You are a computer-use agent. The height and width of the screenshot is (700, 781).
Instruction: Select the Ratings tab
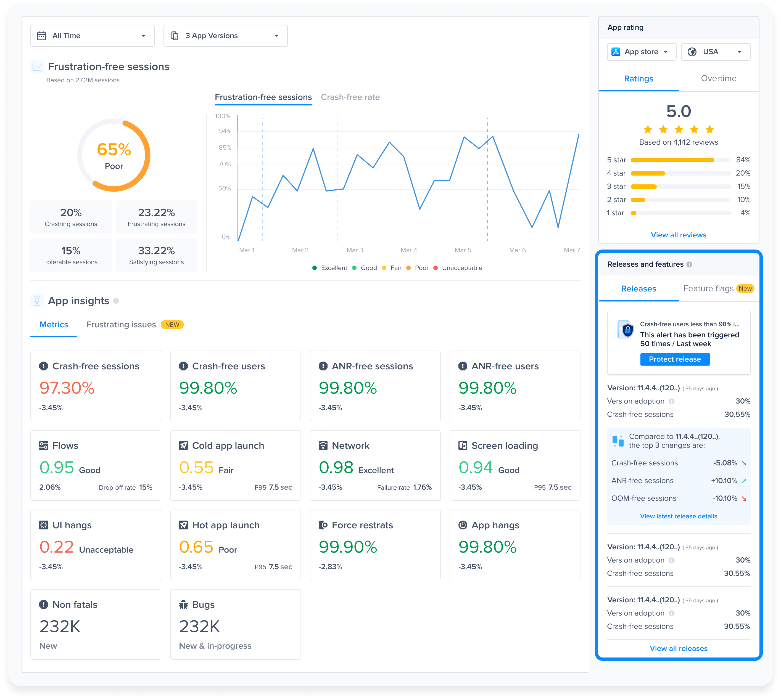coord(638,78)
